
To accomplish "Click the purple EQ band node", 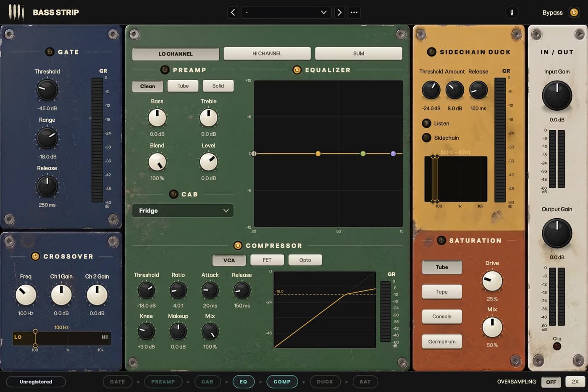I will [x=393, y=154].
